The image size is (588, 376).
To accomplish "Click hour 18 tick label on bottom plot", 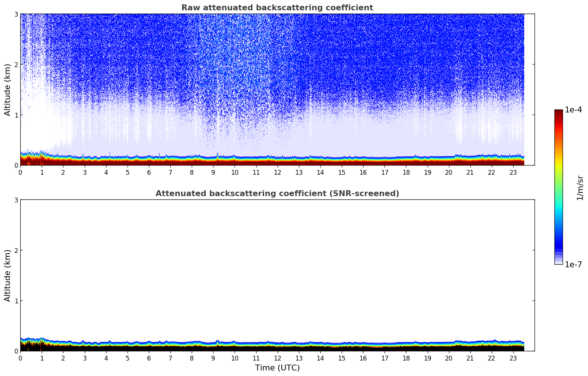I will [406, 358].
